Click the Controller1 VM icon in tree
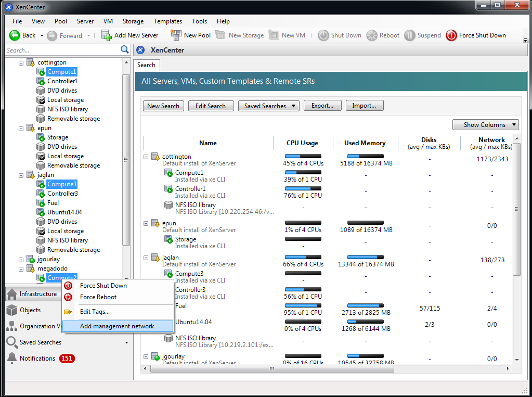Screen dimensions: 532x397 tap(41, 81)
